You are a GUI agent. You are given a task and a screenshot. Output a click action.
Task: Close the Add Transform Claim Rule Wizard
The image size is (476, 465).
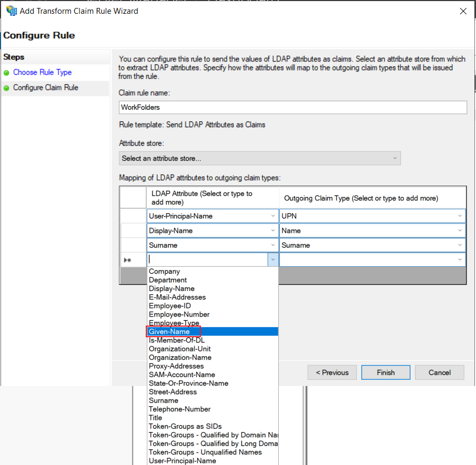click(x=463, y=11)
